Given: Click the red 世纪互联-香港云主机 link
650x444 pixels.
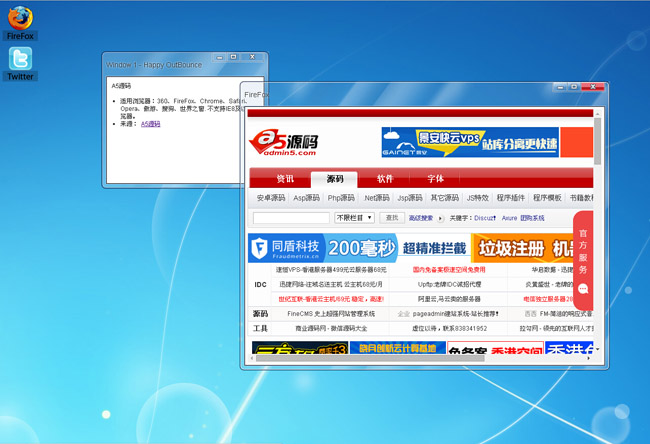Looking at the screenshot, I should point(331,299).
